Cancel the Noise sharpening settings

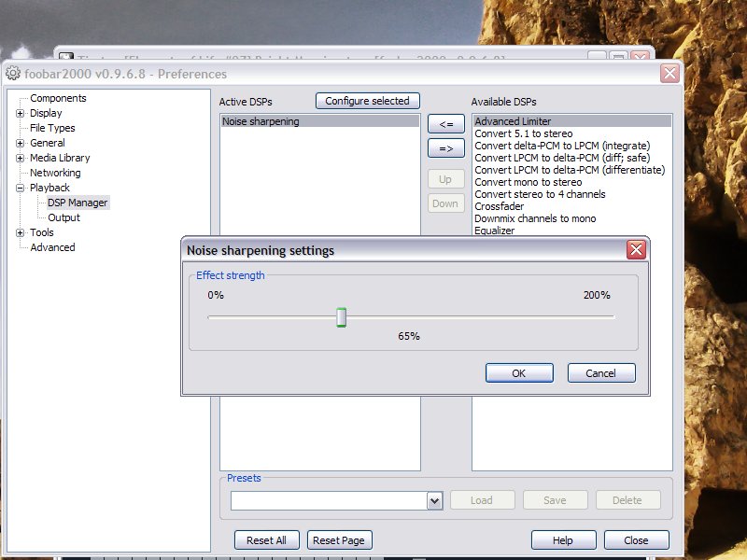[601, 373]
